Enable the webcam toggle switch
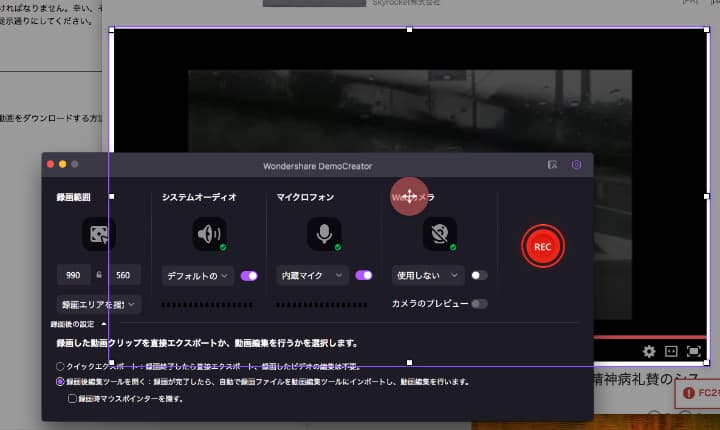 (x=479, y=275)
